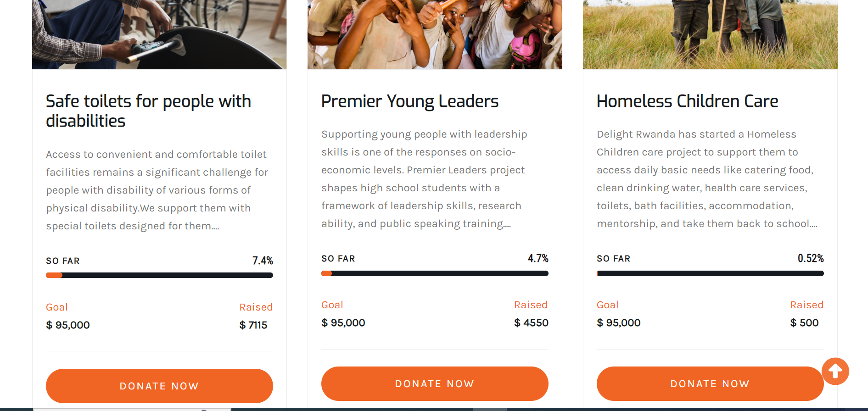The width and height of the screenshot is (868, 411).
Task: Donate now to Premier Young Leaders
Action: click(435, 383)
